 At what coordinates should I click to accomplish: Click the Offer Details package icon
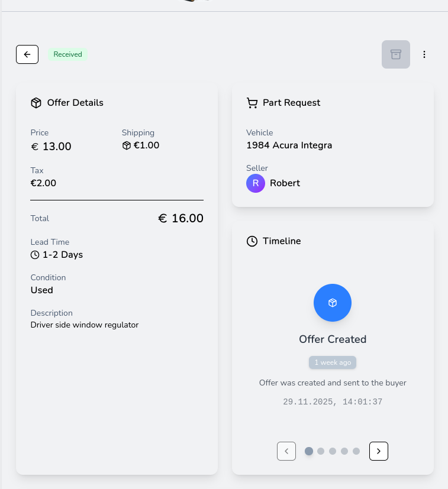(x=36, y=103)
